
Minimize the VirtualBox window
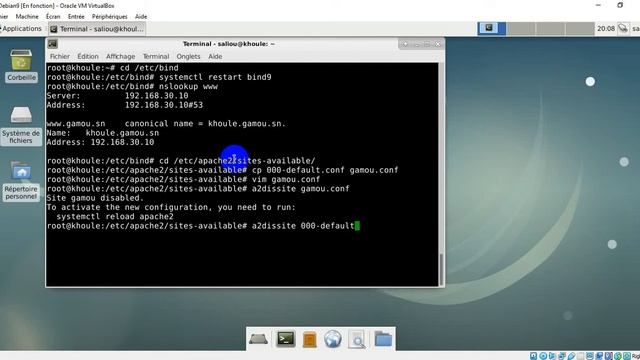coord(598,5)
